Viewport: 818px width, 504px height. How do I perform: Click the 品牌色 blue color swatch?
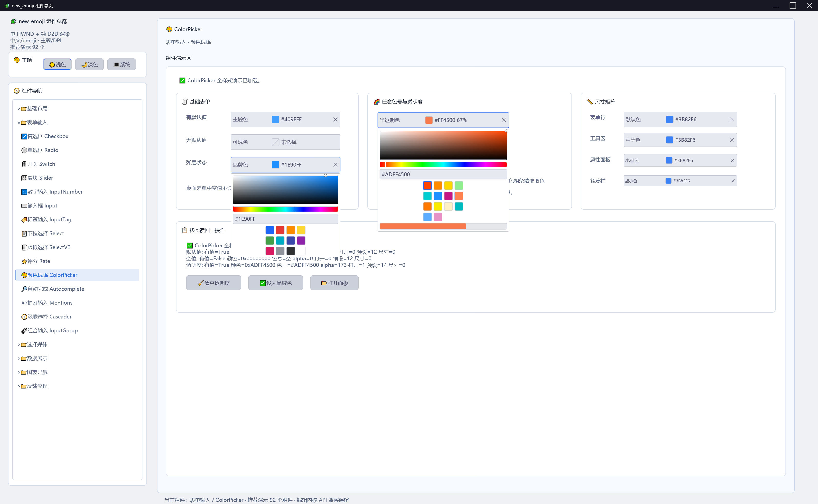276,165
